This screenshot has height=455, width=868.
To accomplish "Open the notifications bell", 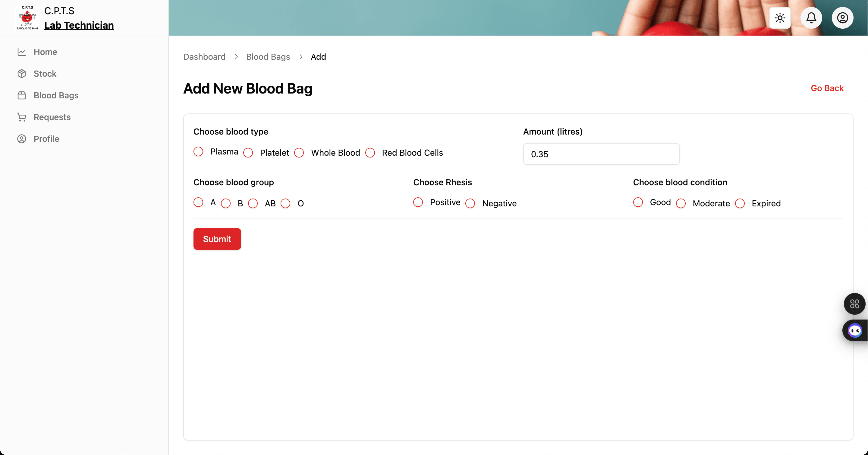I will pyautogui.click(x=811, y=18).
